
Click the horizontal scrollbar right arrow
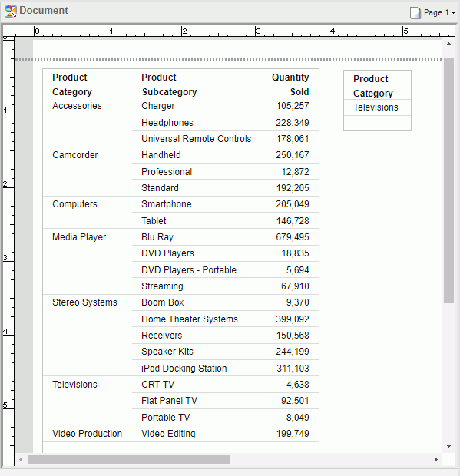(436, 460)
